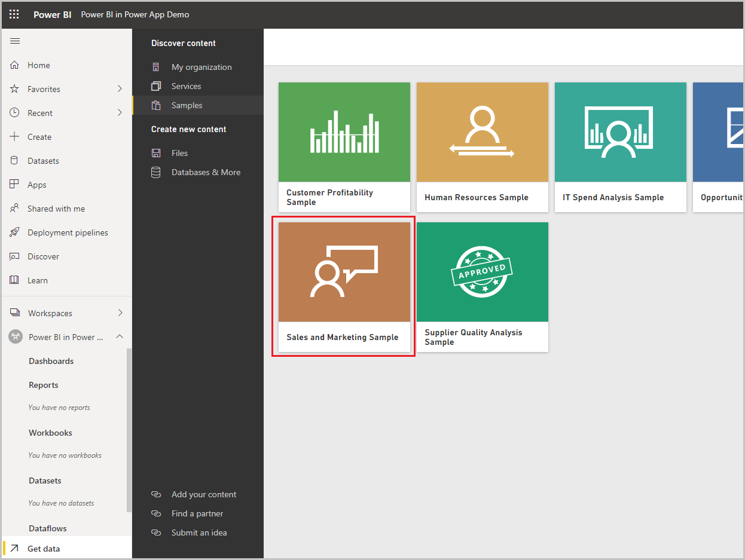This screenshot has height=560, width=745.
Task: Expand the Workspaces flyout chevron
Action: click(120, 313)
